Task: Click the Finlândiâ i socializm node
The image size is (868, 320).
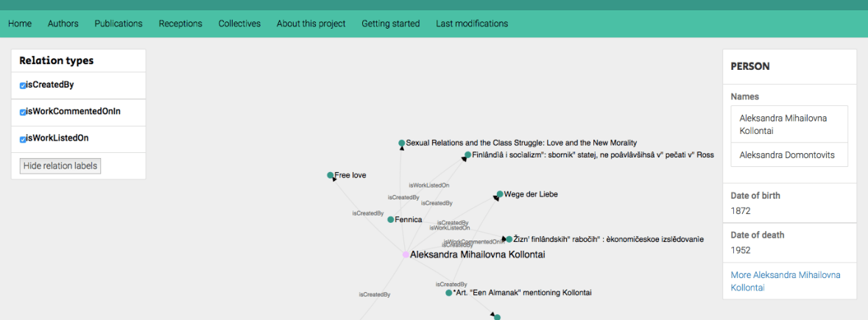Action: 467,155
